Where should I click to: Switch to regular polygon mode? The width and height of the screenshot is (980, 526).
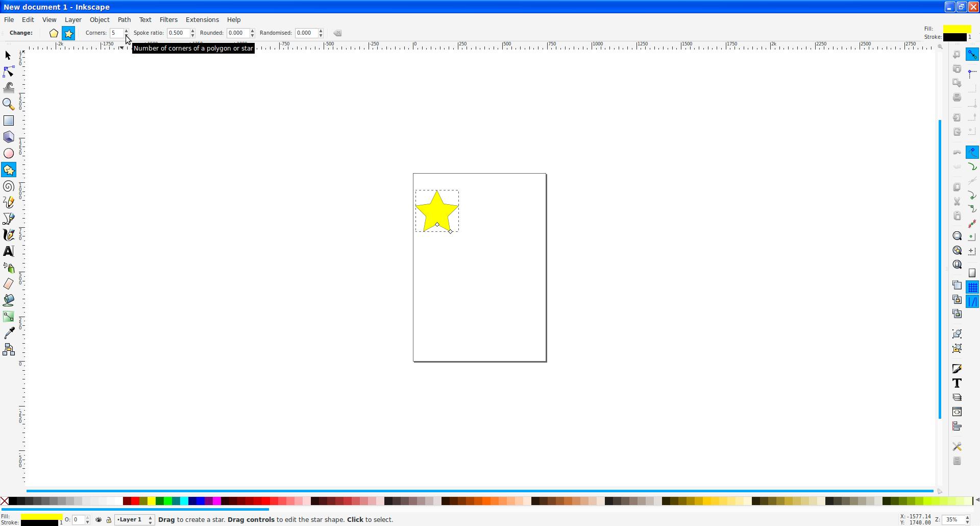click(x=54, y=33)
